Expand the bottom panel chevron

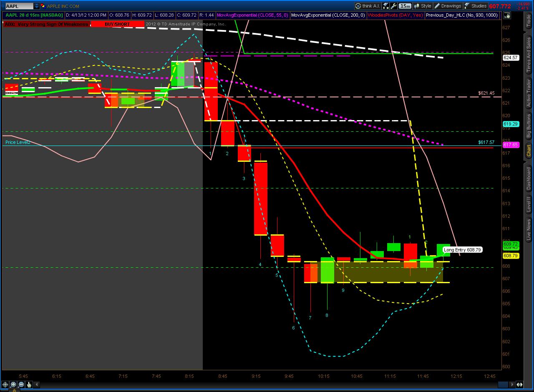[x=14, y=390]
